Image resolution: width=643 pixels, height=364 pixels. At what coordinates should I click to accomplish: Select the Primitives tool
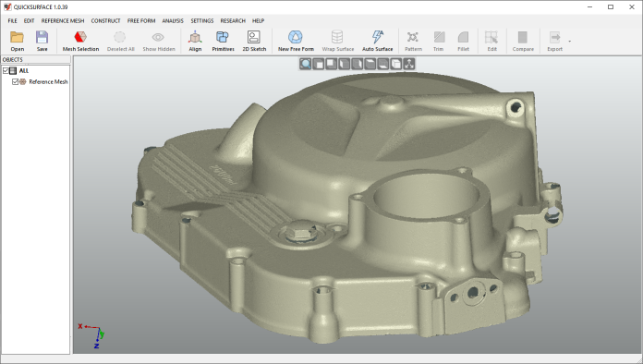click(223, 42)
